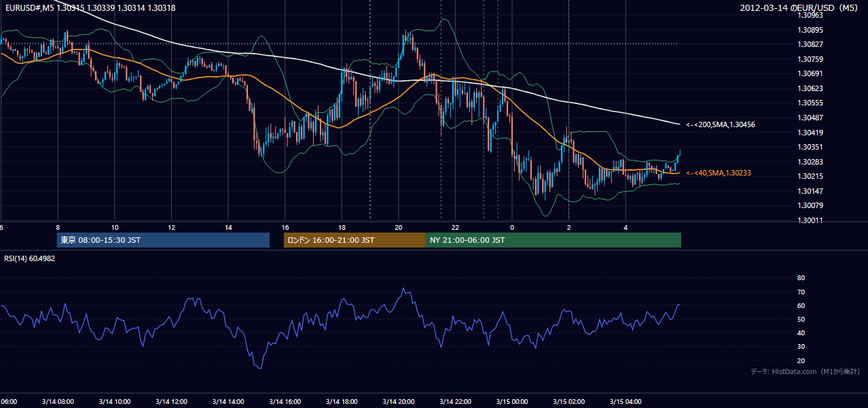Click hour label 4 under price chart

(x=626, y=228)
